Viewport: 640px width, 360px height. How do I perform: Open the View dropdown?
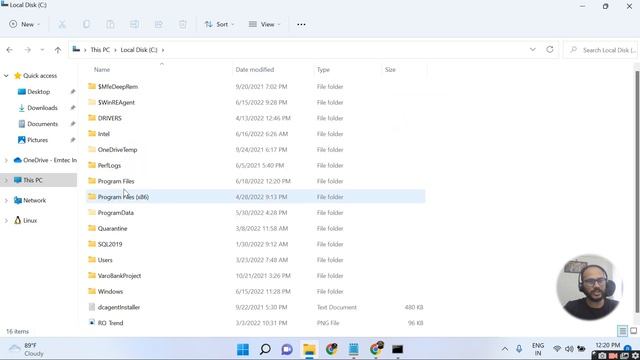point(264,24)
